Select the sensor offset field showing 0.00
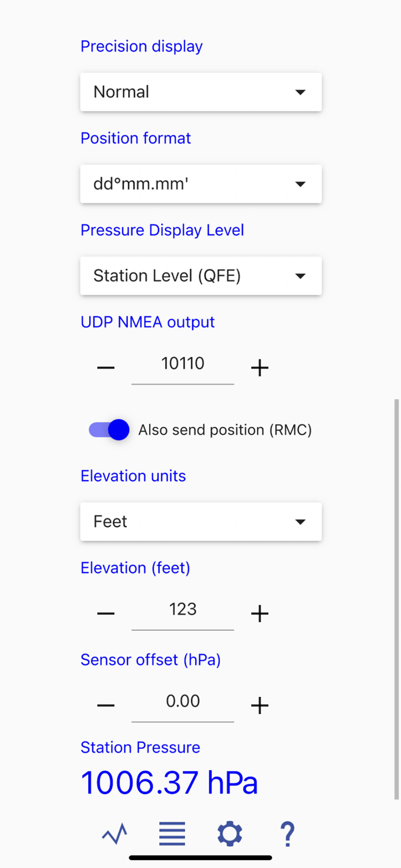 pos(183,701)
